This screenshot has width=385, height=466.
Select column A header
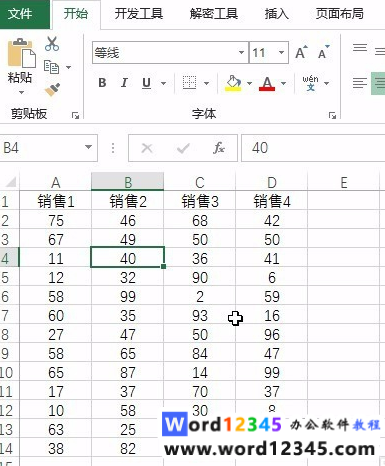click(x=56, y=182)
